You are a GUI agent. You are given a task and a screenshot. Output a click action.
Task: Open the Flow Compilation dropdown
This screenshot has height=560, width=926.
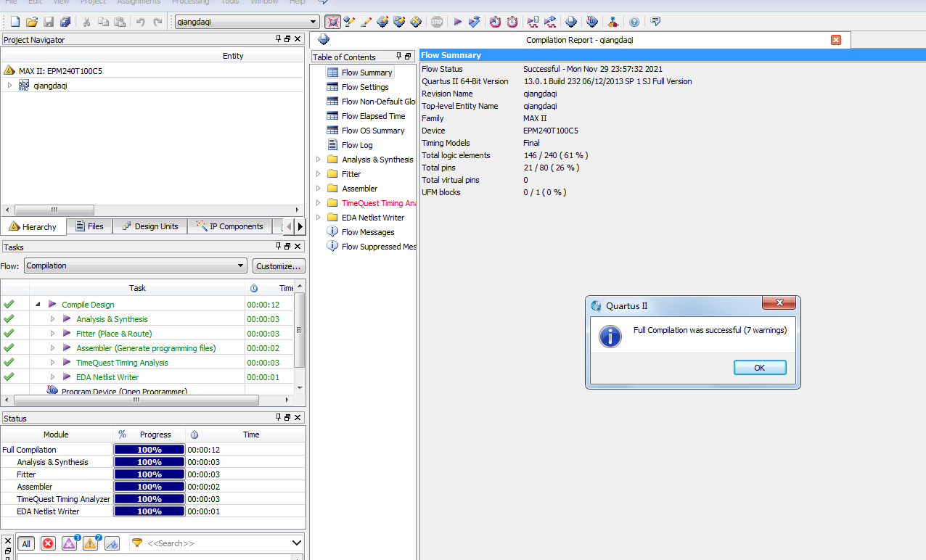click(136, 265)
